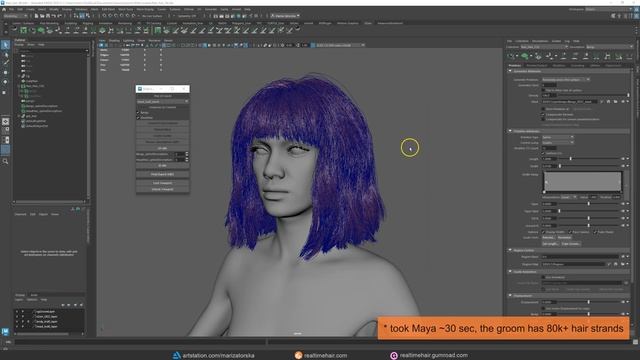Click the Normalize guide tools button
This screenshot has width=640, height=360.
(564, 238)
